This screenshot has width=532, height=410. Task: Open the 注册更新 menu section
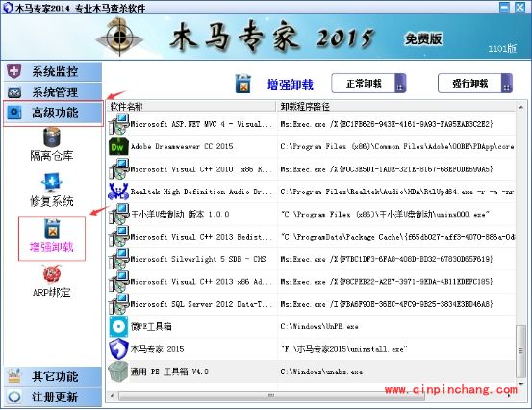coord(53,397)
